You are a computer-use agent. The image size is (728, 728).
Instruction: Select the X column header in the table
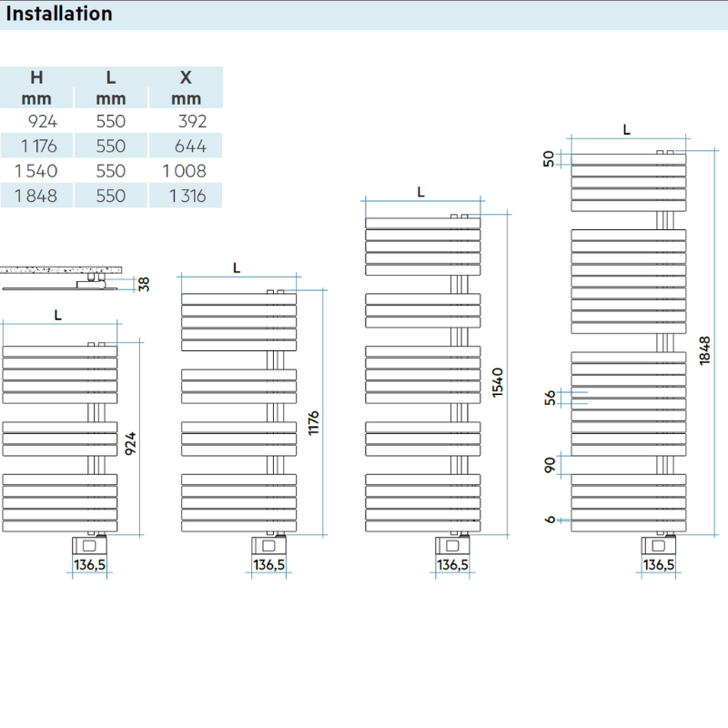coord(186,79)
